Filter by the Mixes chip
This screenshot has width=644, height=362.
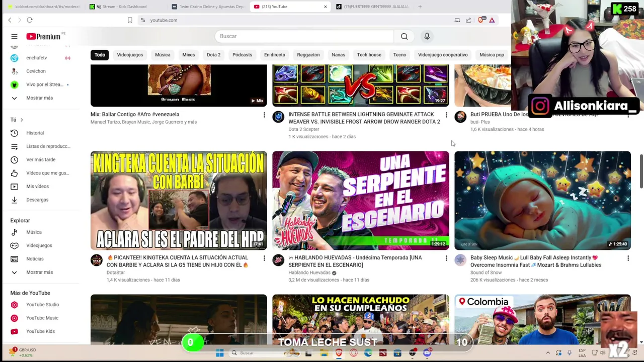(x=189, y=55)
